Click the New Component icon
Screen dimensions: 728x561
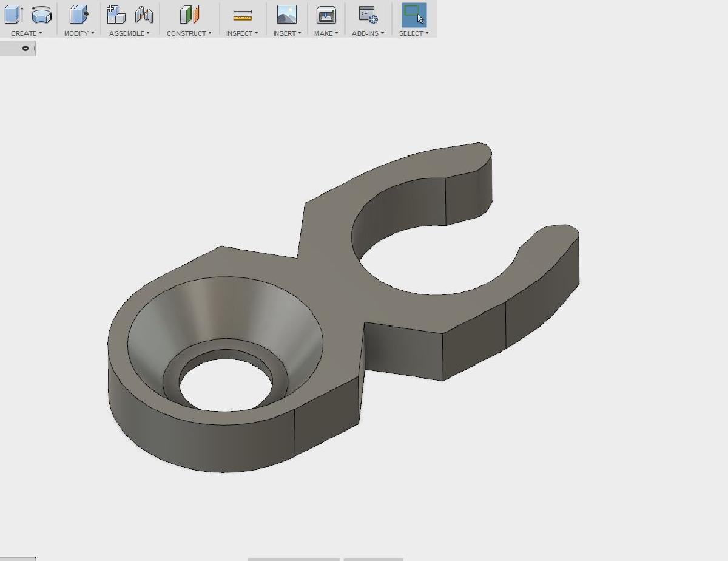[x=116, y=15]
